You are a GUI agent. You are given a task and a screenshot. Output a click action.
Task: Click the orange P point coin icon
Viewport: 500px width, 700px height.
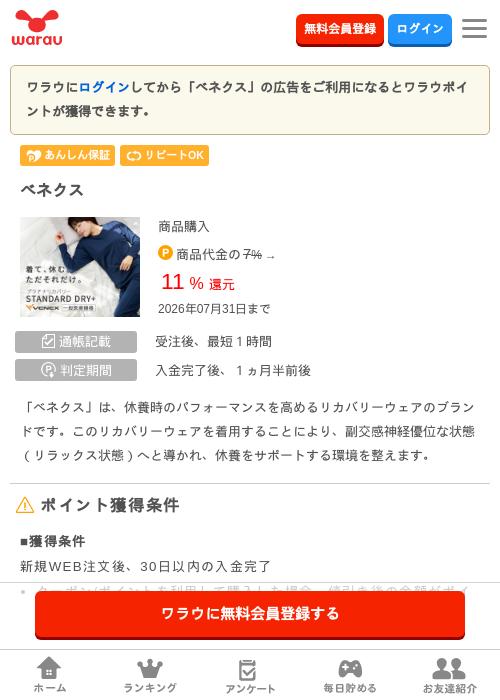[165, 253]
